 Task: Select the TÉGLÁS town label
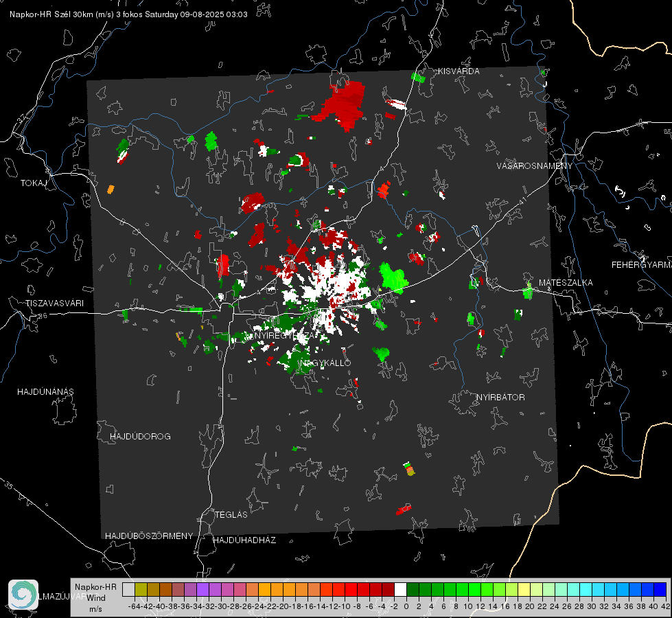pos(231,514)
